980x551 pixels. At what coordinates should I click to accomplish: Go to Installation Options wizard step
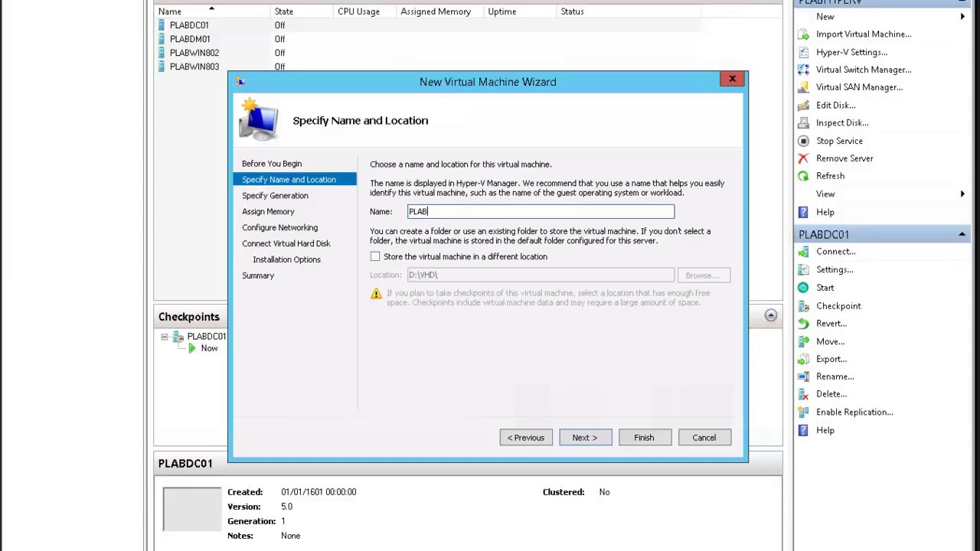[x=286, y=259]
